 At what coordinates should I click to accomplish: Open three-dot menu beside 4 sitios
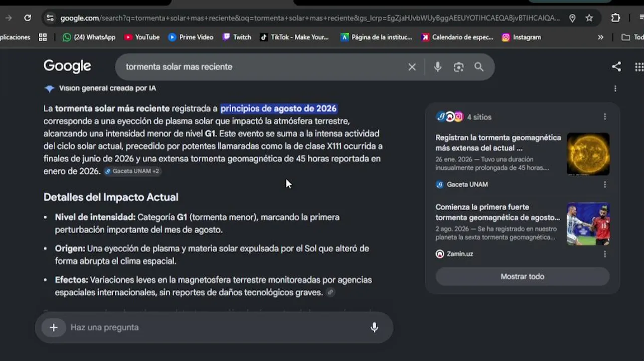(605, 117)
